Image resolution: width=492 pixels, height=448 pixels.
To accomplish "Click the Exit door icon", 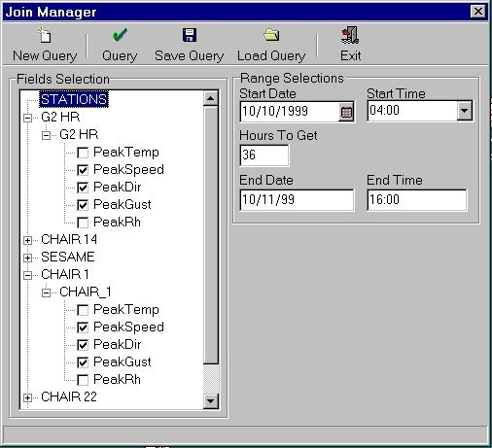I will pos(350,35).
